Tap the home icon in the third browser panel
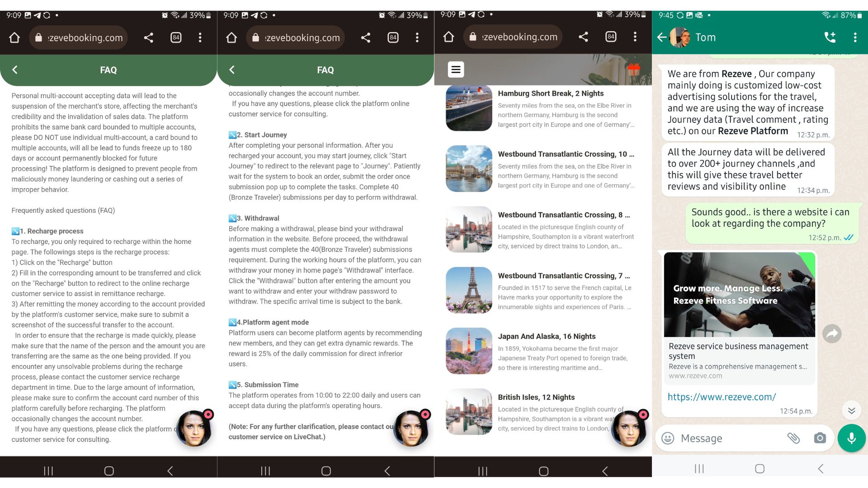Image resolution: width=868 pixels, height=488 pixels. 448,37
